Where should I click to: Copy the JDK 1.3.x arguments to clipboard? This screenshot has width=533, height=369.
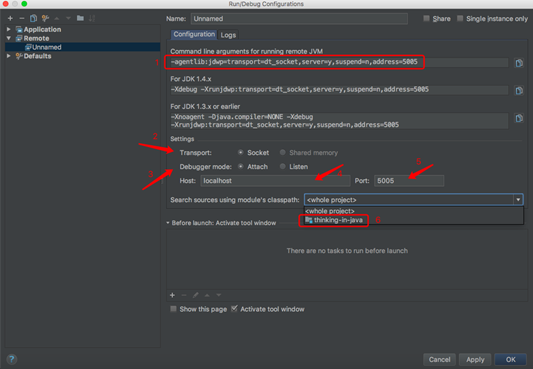click(519, 118)
